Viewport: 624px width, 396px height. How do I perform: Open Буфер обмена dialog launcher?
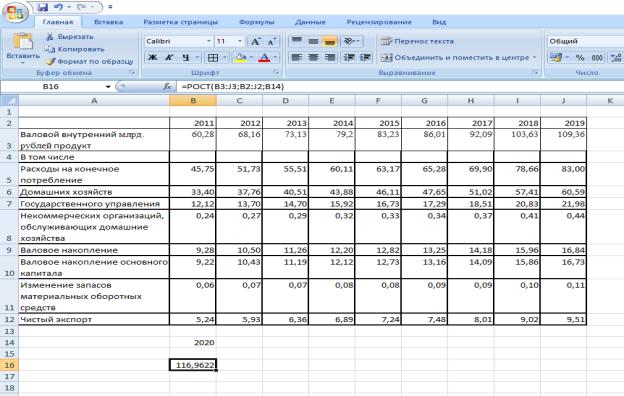132,72
